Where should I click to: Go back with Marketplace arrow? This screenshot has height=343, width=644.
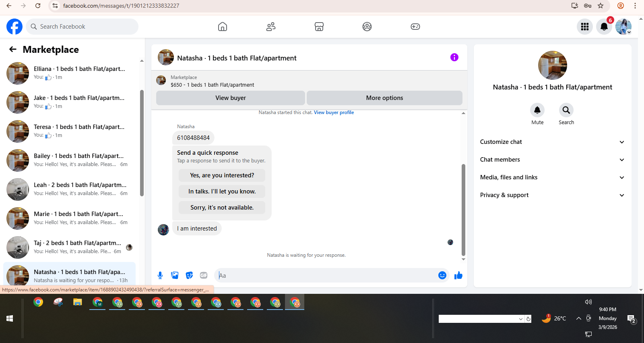click(13, 49)
